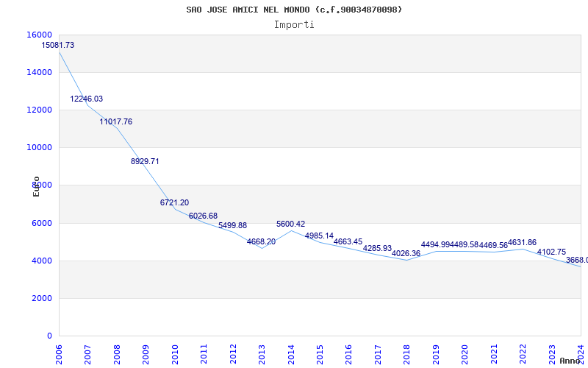Click the x-axis year 2015
Image resolution: width=588 pixels, height=368 pixels.
(320, 353)
